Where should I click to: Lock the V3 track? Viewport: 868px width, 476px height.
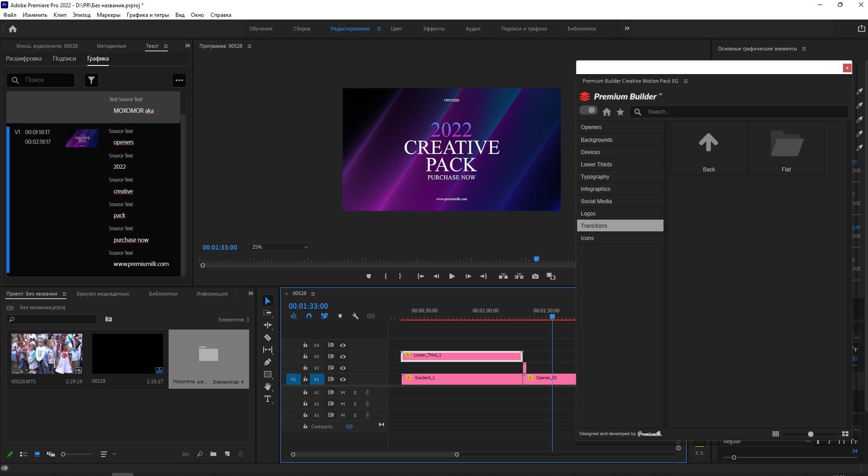tap(305, 356)
